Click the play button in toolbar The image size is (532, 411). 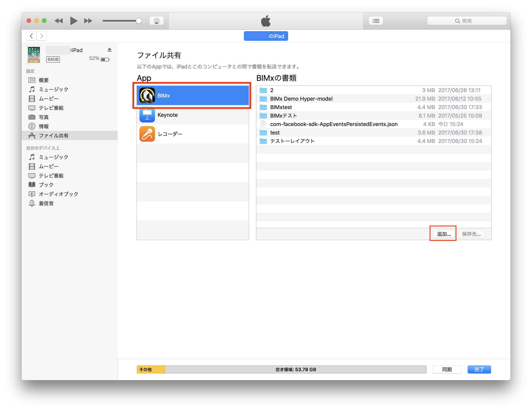coord(74,21)
